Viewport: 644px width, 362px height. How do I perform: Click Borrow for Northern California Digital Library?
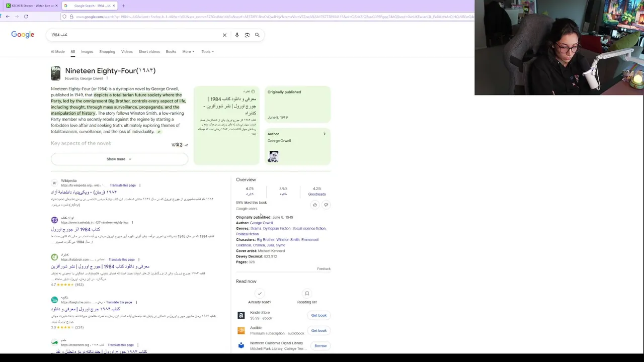click(x=320, y=346)
